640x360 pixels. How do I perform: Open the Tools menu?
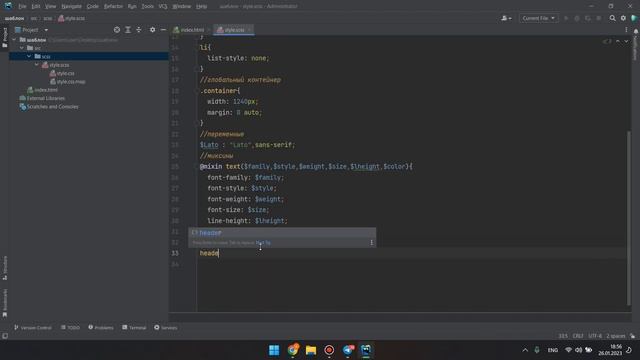tap(147, 6)
